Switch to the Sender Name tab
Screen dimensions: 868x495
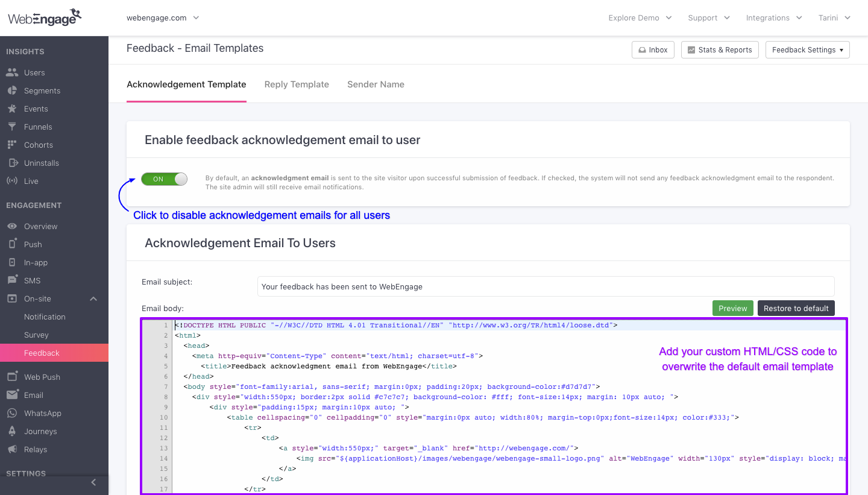pyautogui.click(x=376, y=84)
